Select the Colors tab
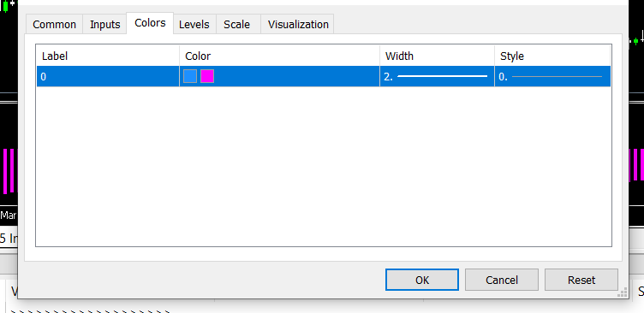 [x=150, y=22]
